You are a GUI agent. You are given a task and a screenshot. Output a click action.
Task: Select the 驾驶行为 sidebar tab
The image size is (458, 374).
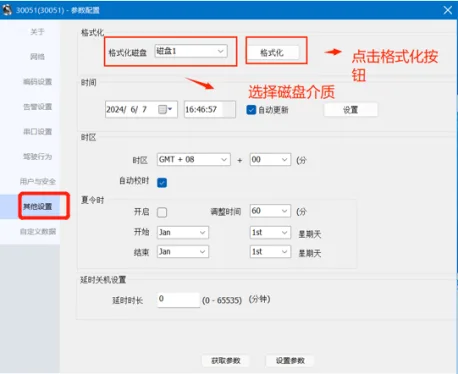coord(37,157)
